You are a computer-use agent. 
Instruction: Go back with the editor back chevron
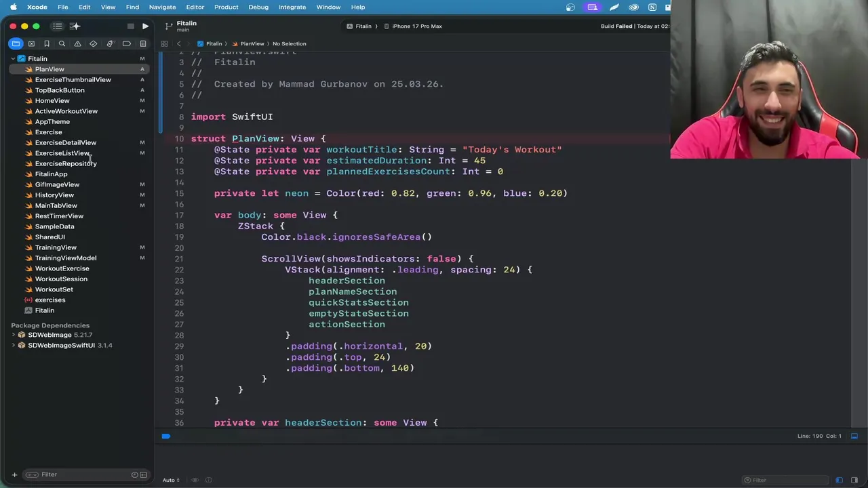(179, 43)
